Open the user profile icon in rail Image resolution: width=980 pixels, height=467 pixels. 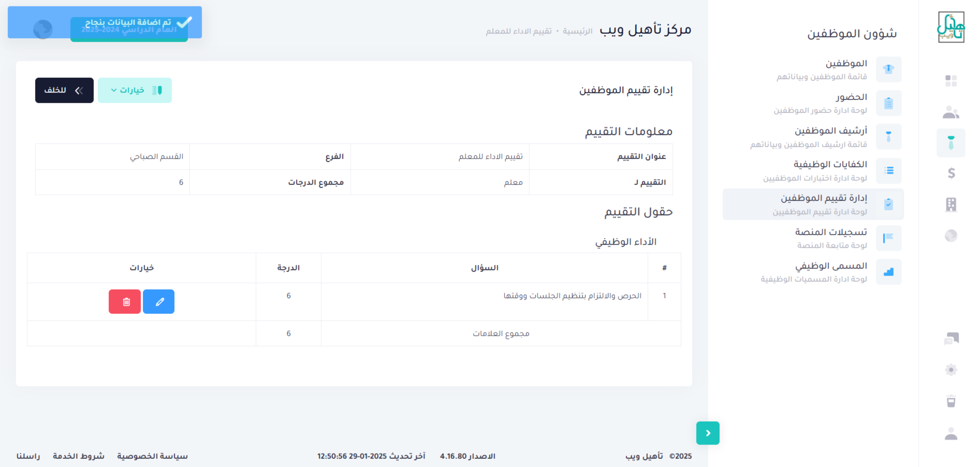point(951,434)
